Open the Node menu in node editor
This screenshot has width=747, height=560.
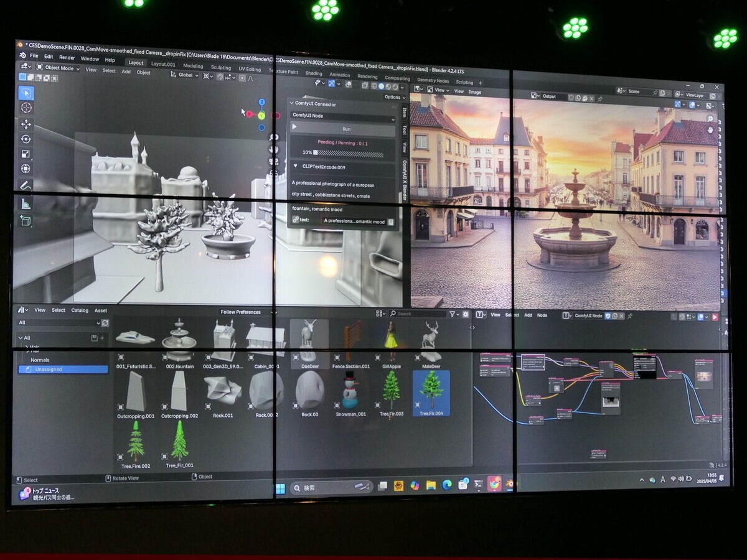pyautogui.click(x=542, y=315)
